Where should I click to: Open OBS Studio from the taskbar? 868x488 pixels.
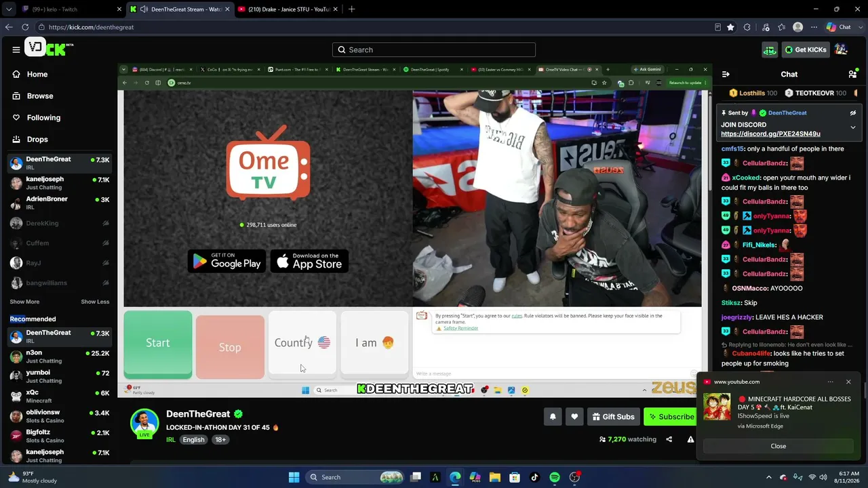(575, 477)
